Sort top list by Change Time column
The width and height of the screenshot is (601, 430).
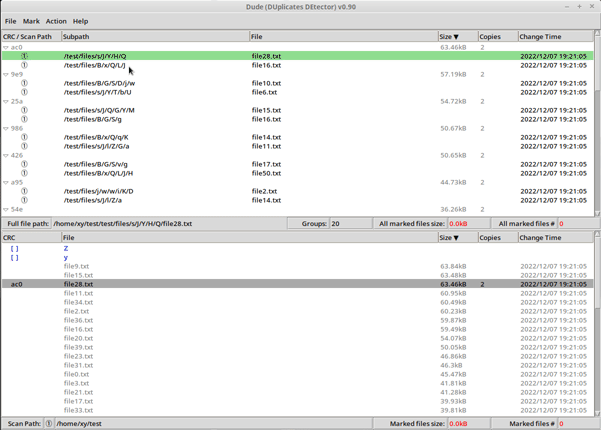(x=555, y=36)
